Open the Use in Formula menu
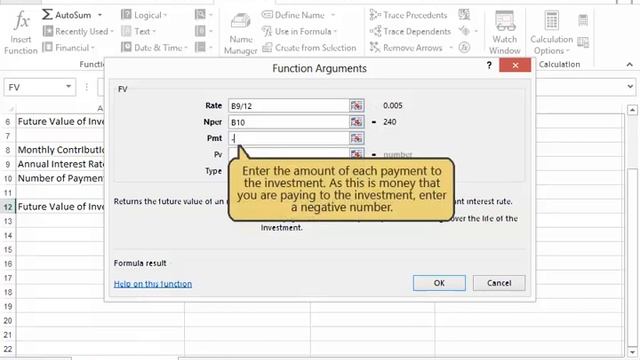Viewport: 640px width, 360px height. [300, 31]
